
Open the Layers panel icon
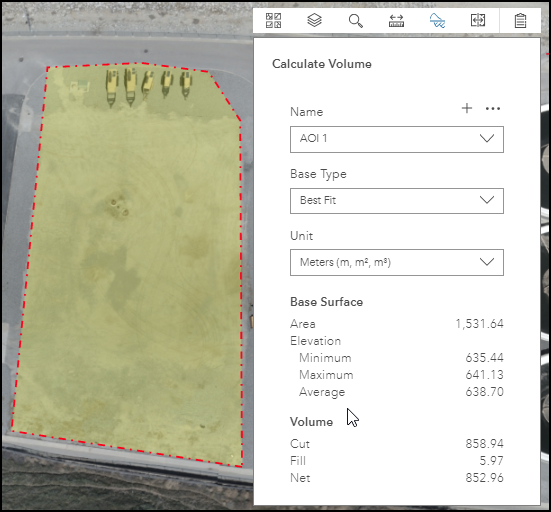(315, 20)
